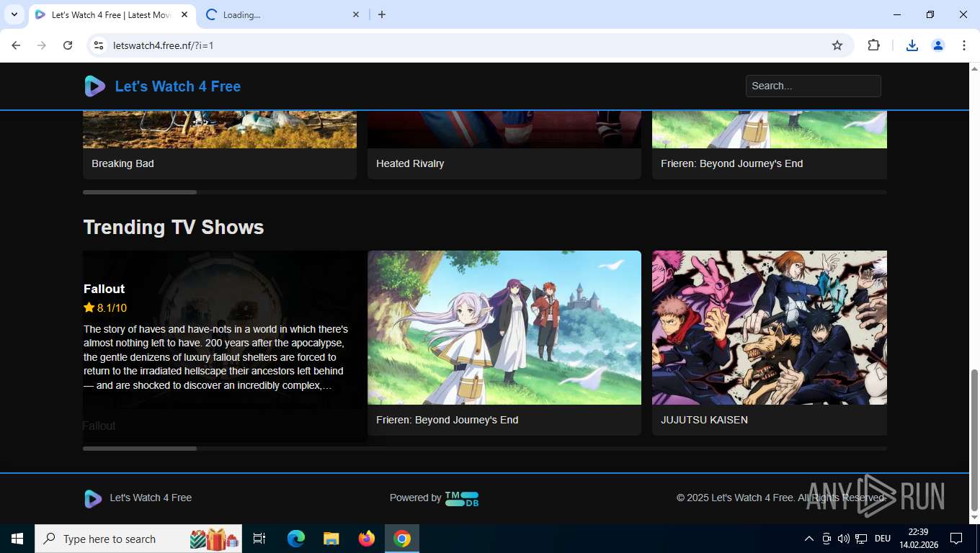Click the page vertical scrollbar thumb
Viewport: 980px width, 553px height.
(x=974, y=439)
